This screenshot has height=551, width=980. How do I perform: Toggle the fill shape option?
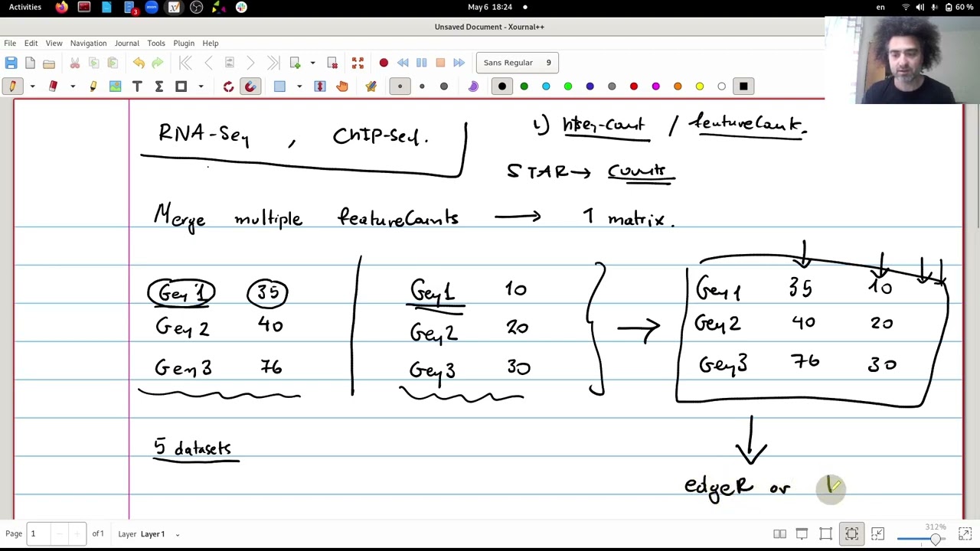point(472,86)
